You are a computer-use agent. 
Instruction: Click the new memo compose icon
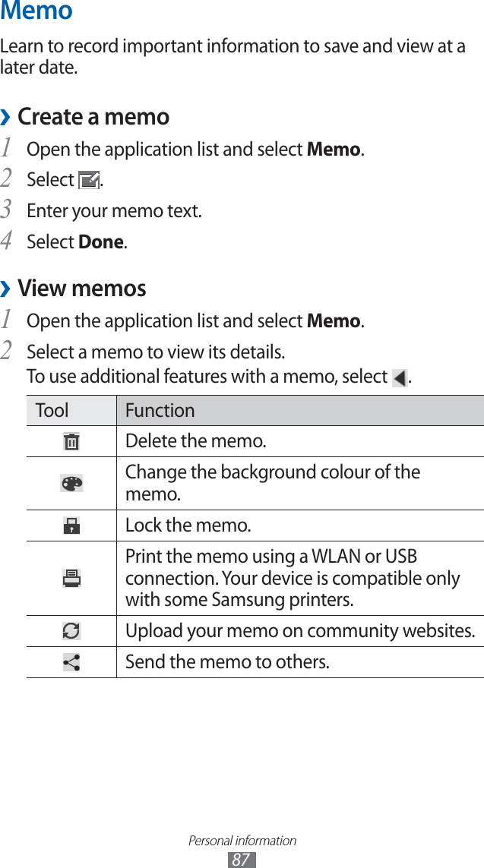coord(89,181)
